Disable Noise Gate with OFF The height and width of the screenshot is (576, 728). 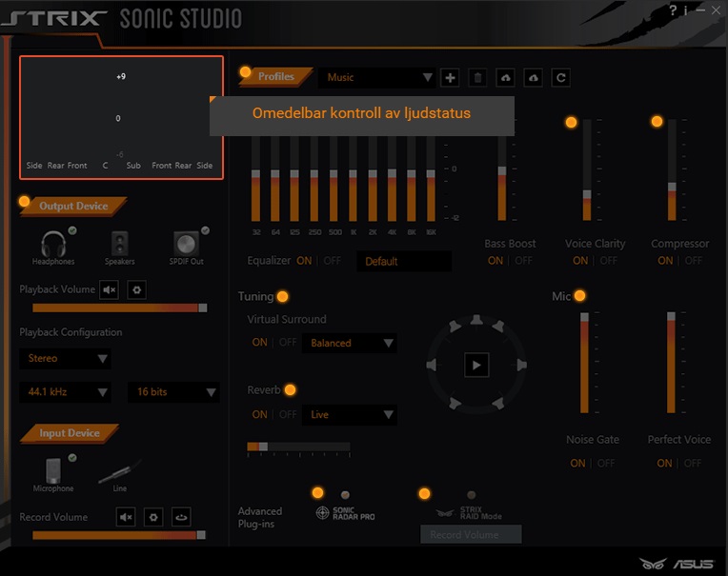(x=606, y=464)
